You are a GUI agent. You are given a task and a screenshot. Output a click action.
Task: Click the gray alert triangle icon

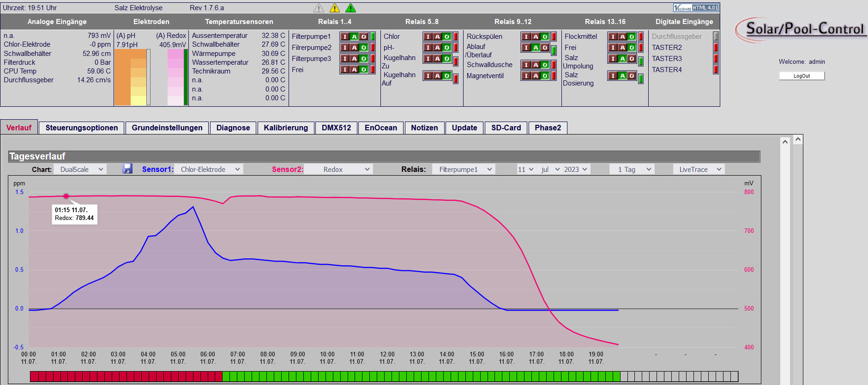(319, 8)
